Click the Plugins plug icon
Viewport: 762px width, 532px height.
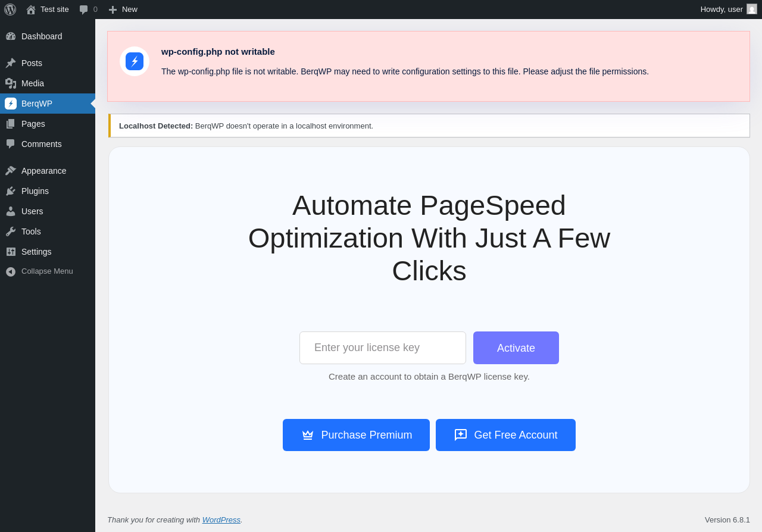(11, 191)
